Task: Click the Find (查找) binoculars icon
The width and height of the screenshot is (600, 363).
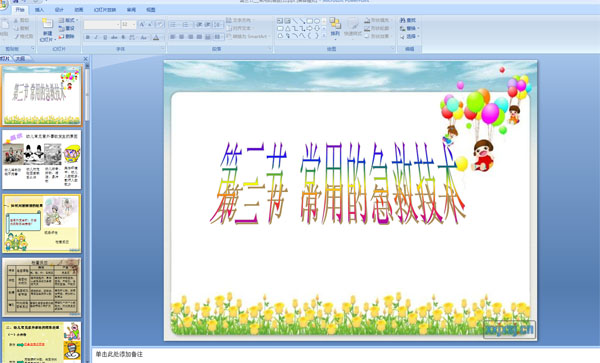Action: 403,20
